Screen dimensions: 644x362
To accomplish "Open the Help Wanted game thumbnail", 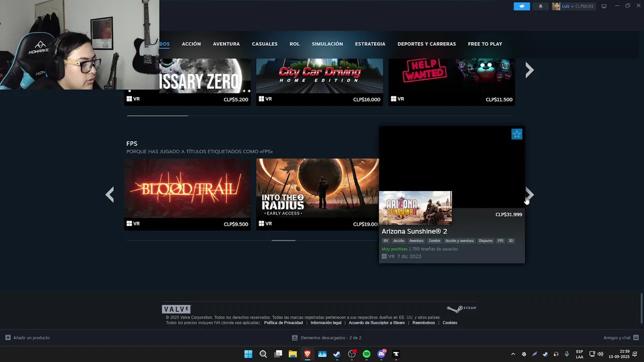I will [x=451, y=76].
